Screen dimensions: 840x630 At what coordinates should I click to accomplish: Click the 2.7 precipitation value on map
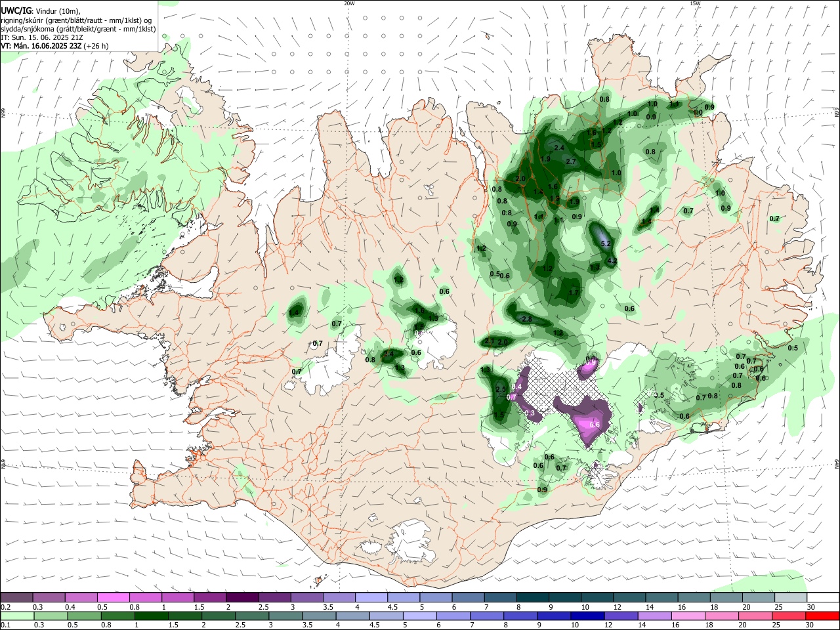tap(570, 161)
